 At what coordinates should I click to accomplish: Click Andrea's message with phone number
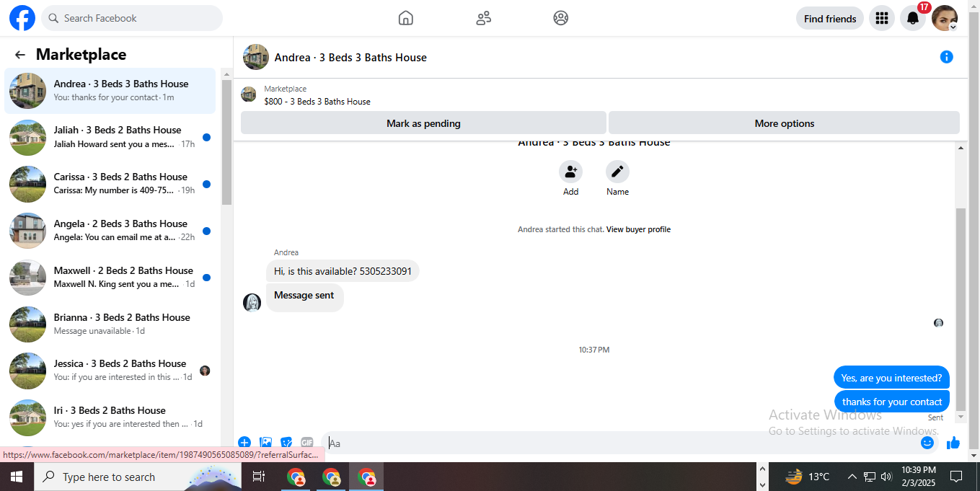[343, 271]
